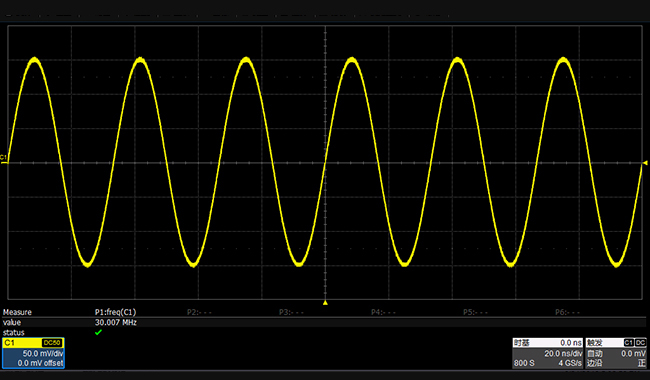Select the empty P3 measurement slot
This screenshot has width=650, height=380.
coord(291,312)
